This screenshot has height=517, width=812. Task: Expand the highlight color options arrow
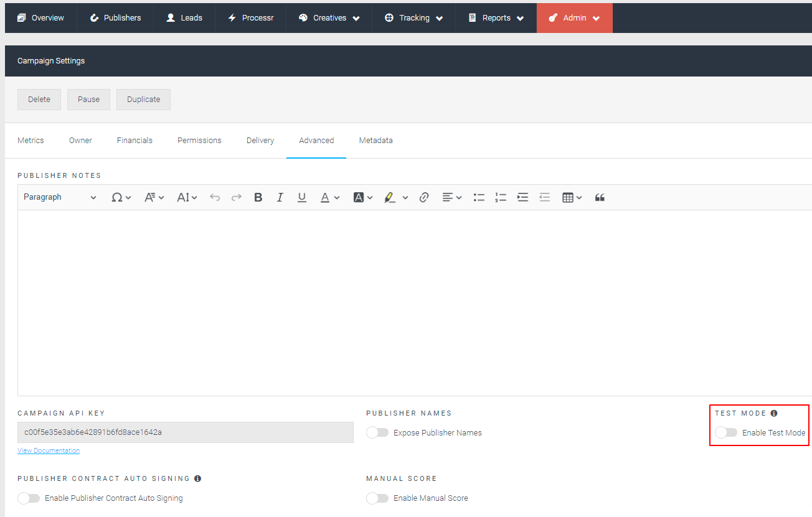click(x=405, y=198)
